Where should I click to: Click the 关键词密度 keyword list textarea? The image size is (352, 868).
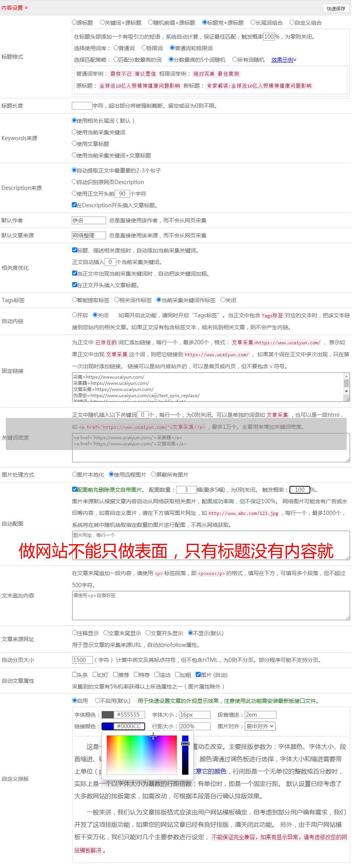click(211, 448)
